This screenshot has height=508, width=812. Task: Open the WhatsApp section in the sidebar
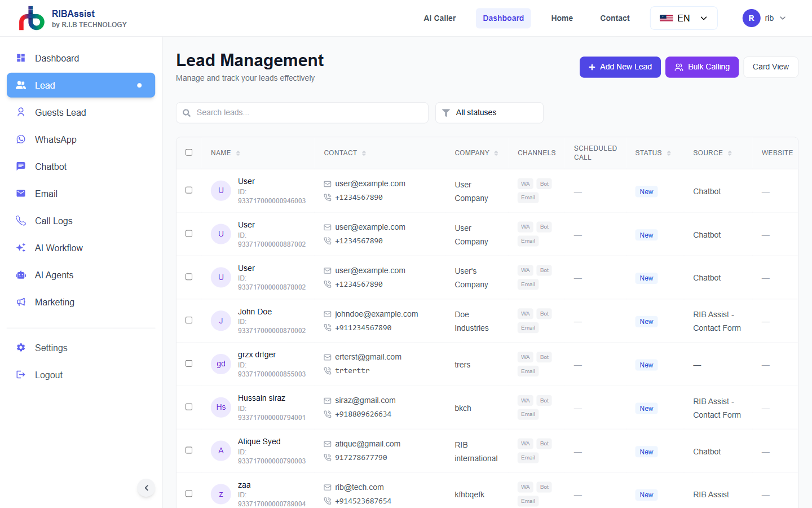(21, 139)
